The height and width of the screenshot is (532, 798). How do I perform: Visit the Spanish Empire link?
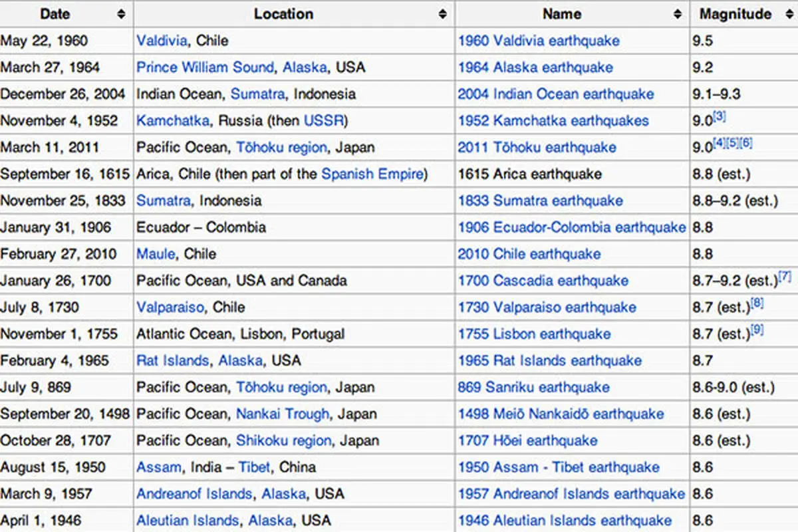(x=372, y=174)
